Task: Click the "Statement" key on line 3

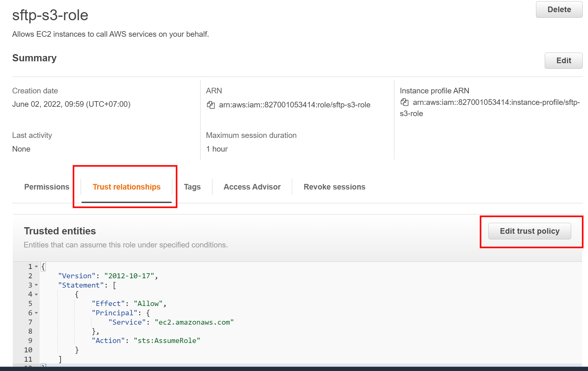Action: [x=81, y=285]
